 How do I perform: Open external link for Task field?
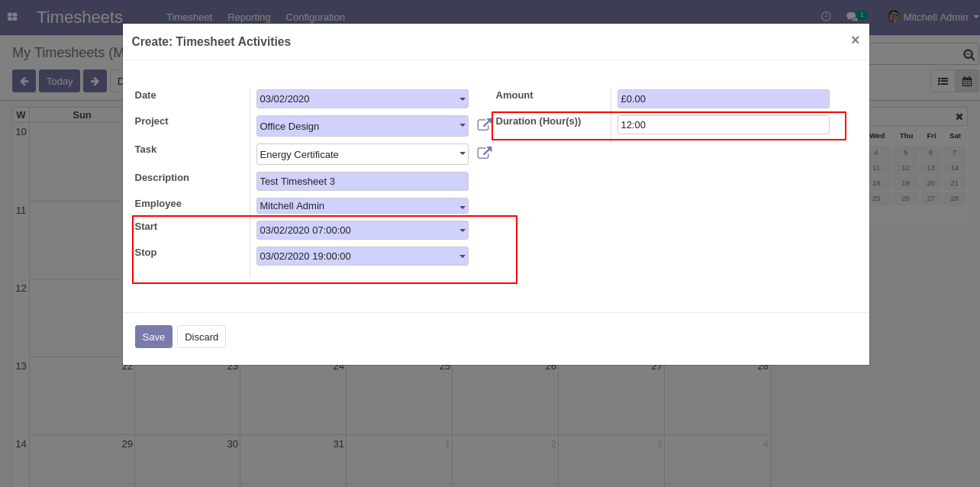tap(484, 153)
